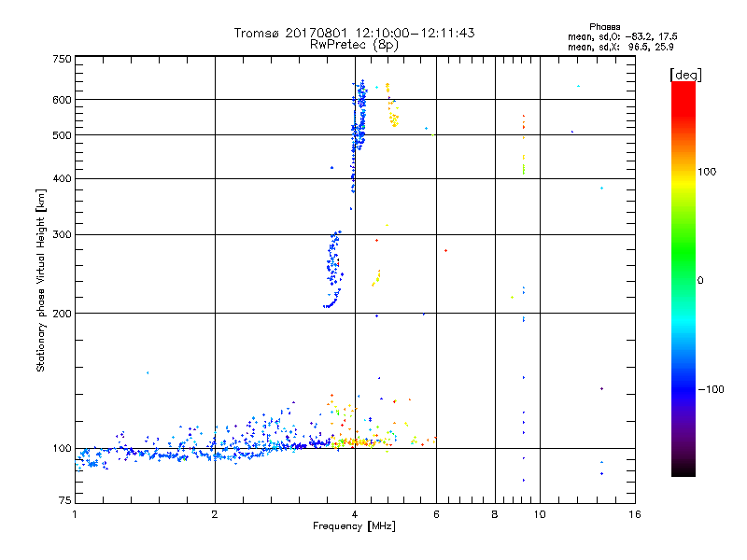
Task: Click the 200 tick label on the height axis
Action: click(x=62, y=314)
